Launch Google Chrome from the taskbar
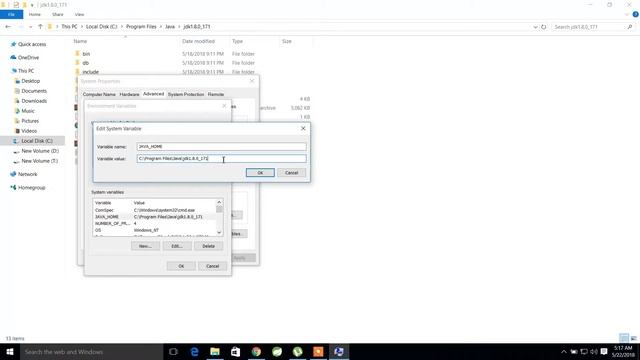This screenshot has height=360, width=640. (256, 352)
